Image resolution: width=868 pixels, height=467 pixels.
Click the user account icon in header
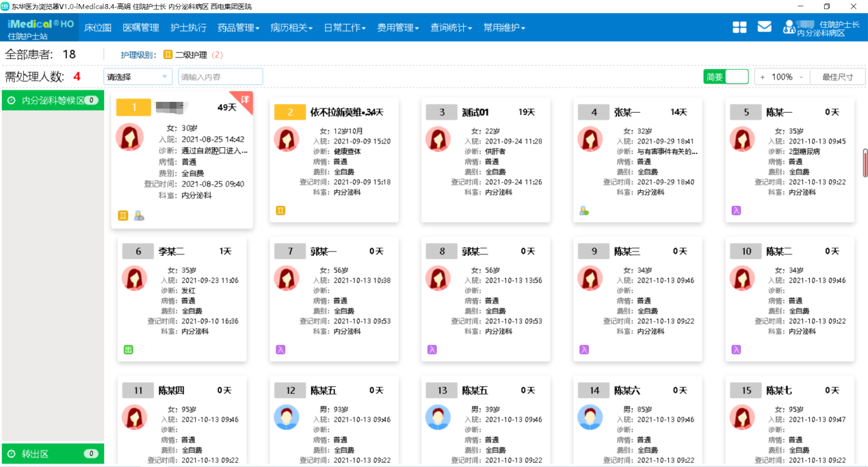tap(789, 27)
